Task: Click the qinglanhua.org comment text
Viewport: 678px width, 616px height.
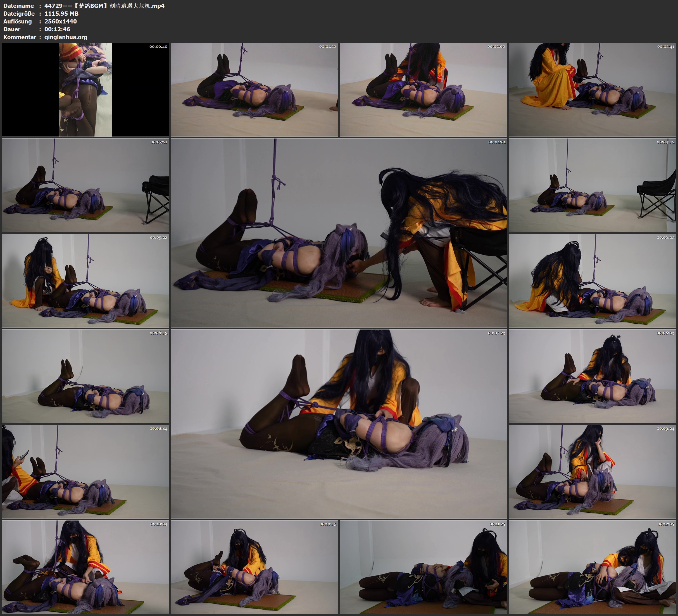Action: pyautogui.click(x=66, y=37)
